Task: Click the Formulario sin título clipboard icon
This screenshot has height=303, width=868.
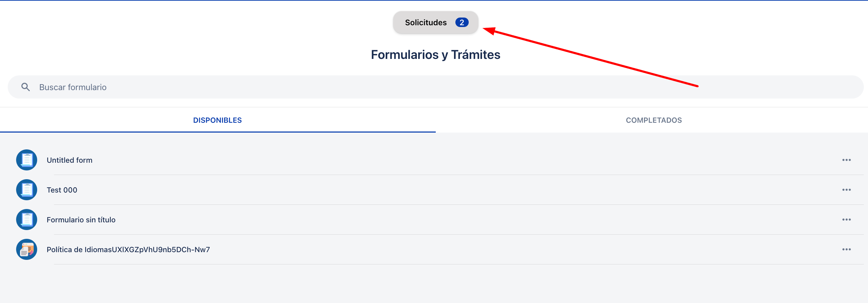Action: [x=27, y=220]
